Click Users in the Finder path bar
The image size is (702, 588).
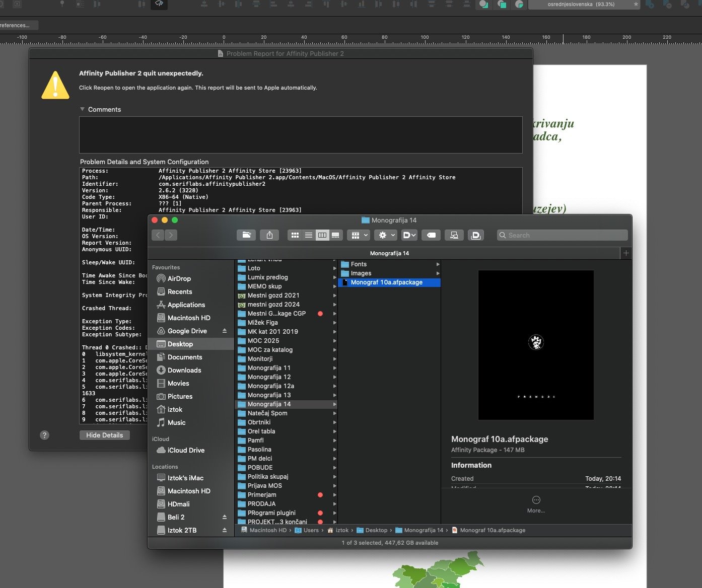point(307,530)
